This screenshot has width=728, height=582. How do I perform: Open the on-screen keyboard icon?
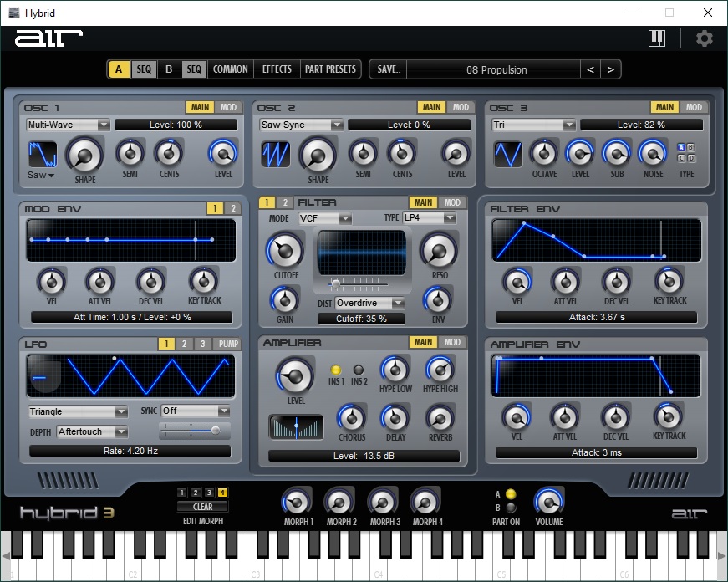click(x=656, y=38)
